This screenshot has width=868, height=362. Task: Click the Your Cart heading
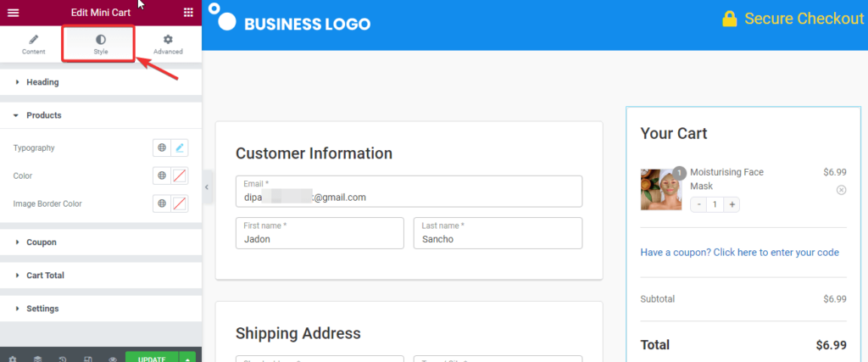pyautogui.click(x=674, y=133)
